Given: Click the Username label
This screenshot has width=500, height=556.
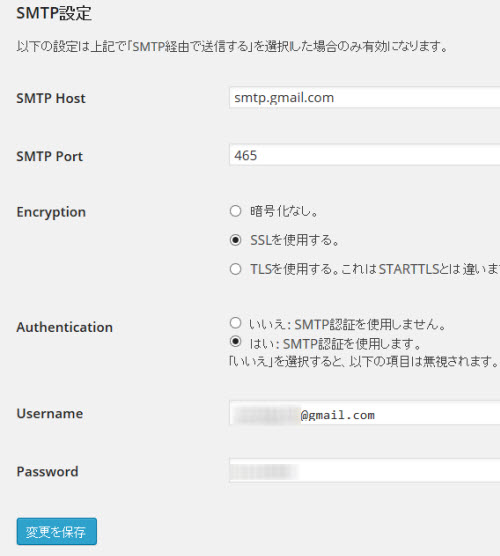Looking at the screenshot, I should click(50, 414).
